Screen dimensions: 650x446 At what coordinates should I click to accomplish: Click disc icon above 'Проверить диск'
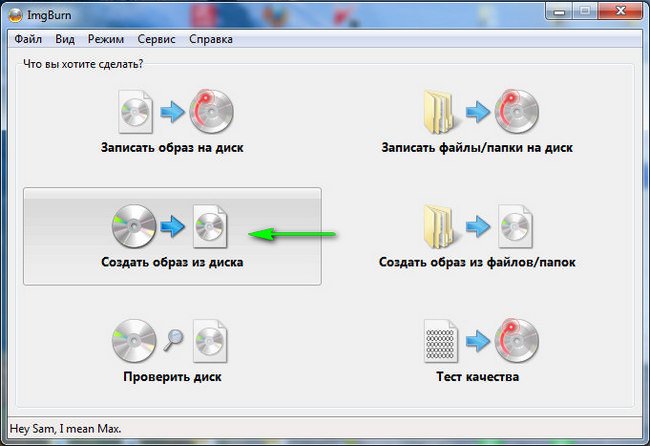(134, 341)
